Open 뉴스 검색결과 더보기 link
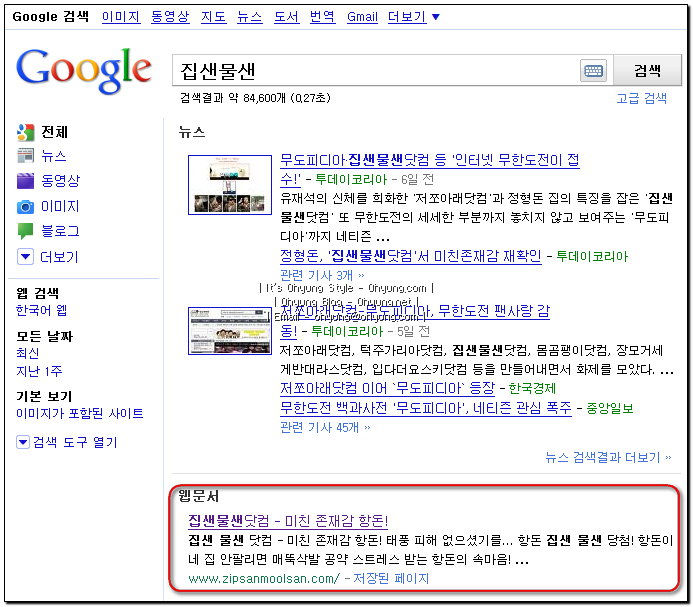 (608, 457)
